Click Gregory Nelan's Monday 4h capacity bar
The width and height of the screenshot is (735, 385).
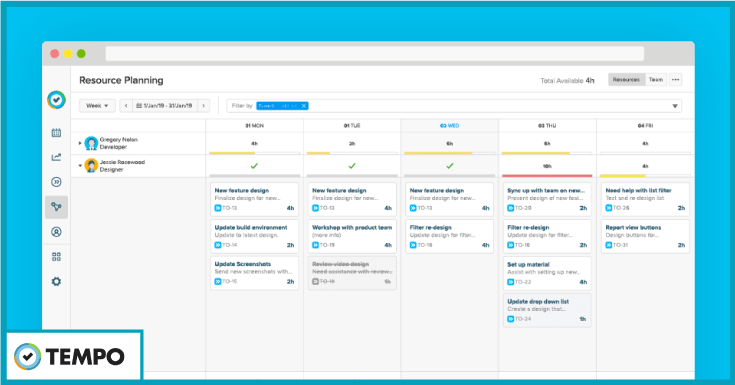tap(254, 153)
